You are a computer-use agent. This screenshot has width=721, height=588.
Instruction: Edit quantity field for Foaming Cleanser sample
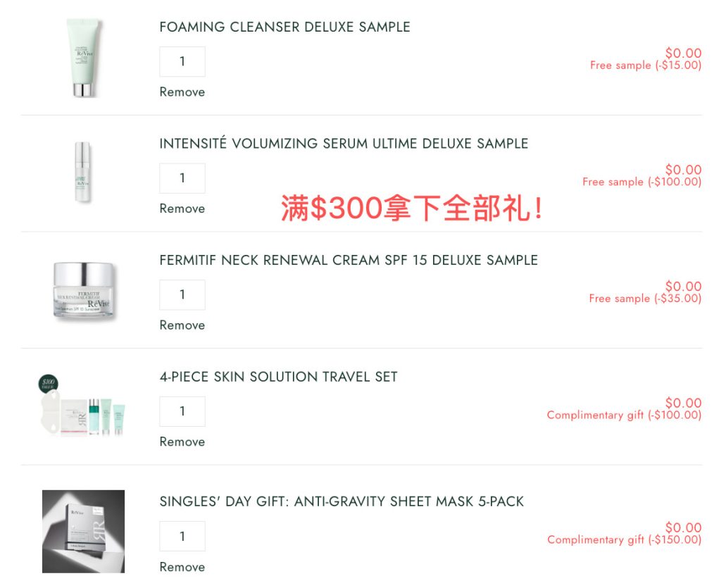click(x=182, y=61)
